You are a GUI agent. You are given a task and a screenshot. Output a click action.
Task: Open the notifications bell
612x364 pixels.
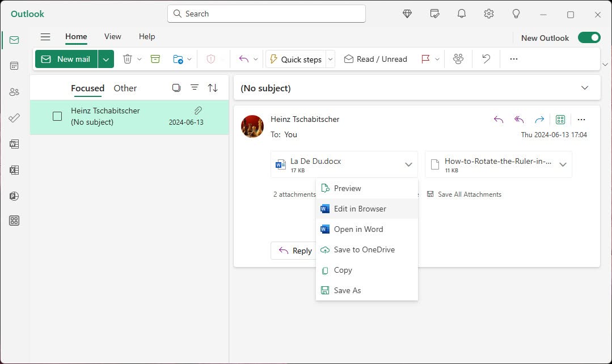(461, 14)
